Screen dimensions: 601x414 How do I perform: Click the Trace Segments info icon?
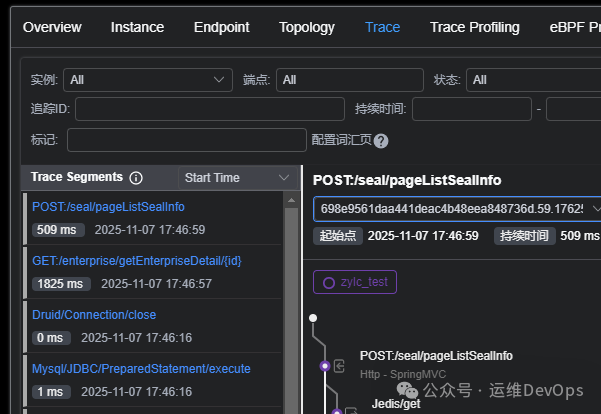(136, 178)
